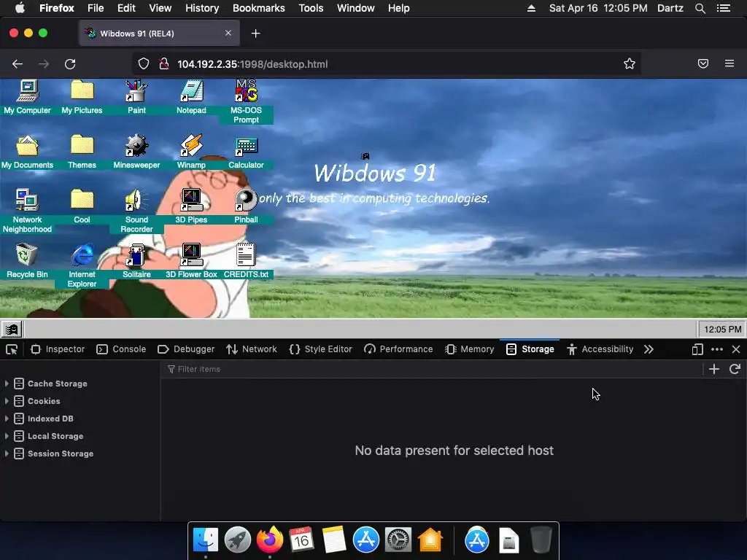Launch the Minesweeper game icon
Viewport: 747px width, 560px height.
tap(136, 152)
